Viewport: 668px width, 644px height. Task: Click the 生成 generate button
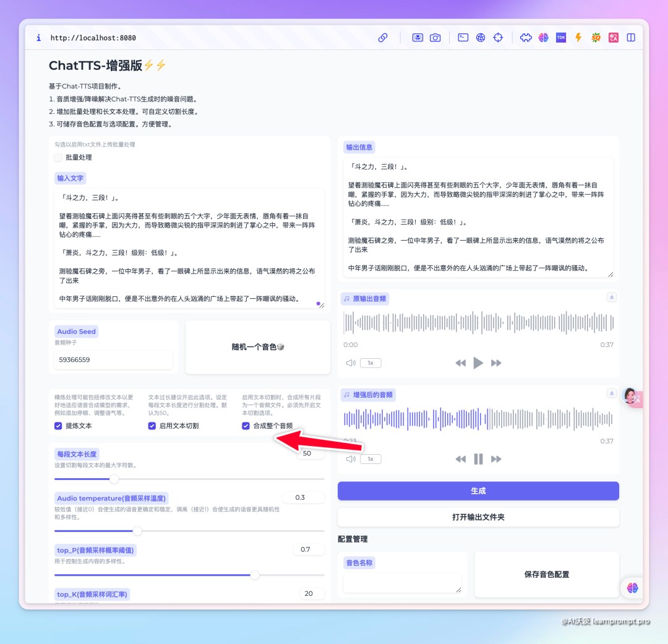pyautogui.click(x=477, y=491)
